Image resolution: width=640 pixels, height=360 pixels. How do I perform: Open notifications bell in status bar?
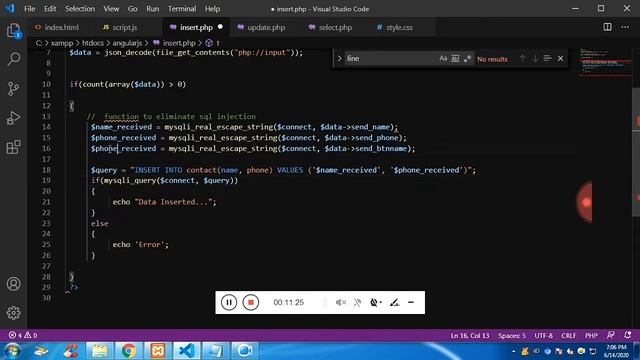click(627, 335)
